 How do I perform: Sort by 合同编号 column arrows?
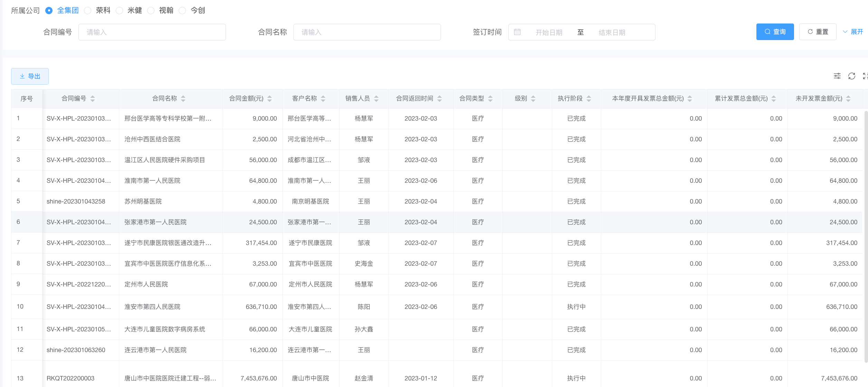[93, 99]
